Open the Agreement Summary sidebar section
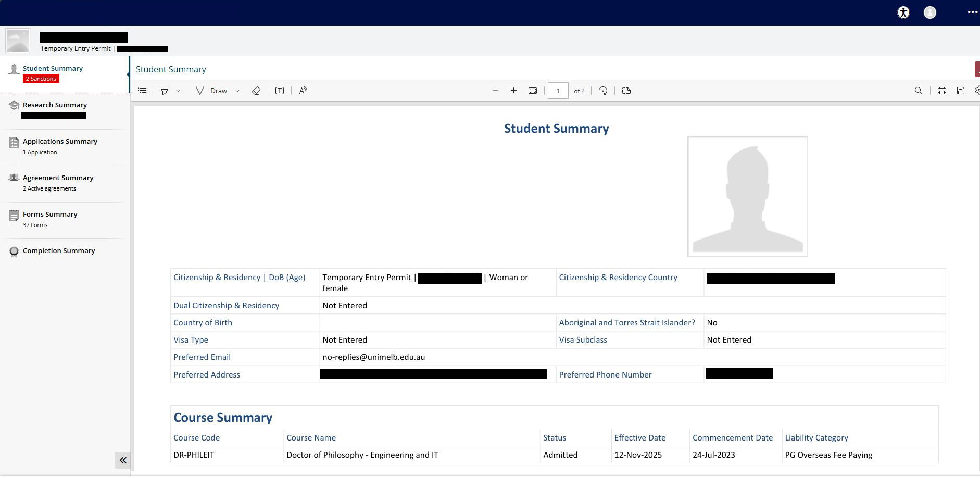 click(x=65, y=183)
